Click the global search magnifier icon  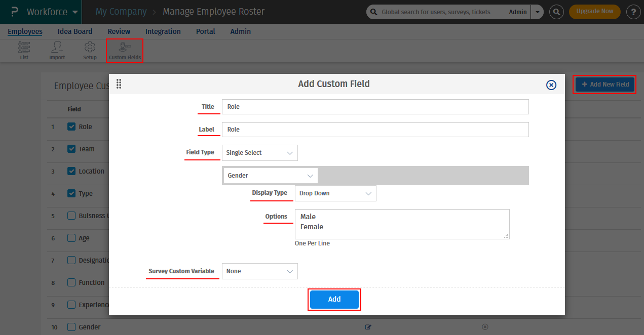(x=556, y=11)
